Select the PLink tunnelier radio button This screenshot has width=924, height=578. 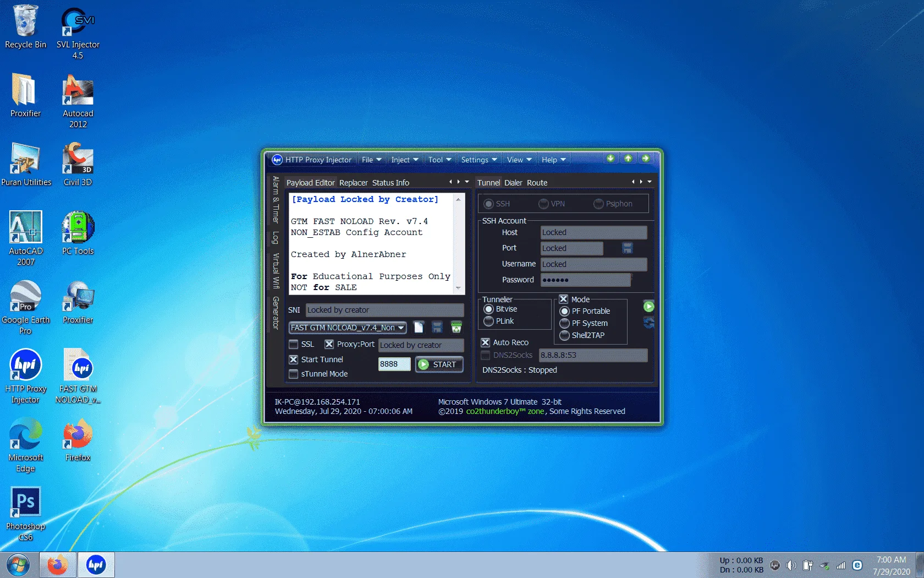pos(488,321)
